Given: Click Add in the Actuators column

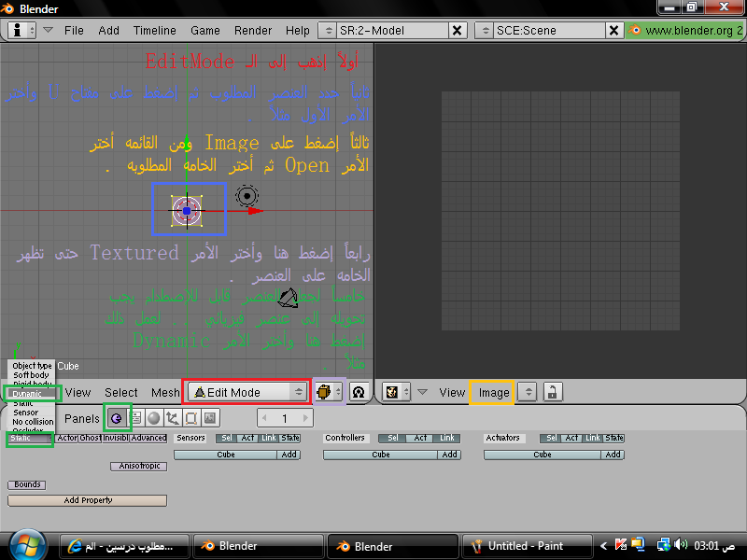Looking at the screenshot, I should pyautogui.click(x=613, y=455).
